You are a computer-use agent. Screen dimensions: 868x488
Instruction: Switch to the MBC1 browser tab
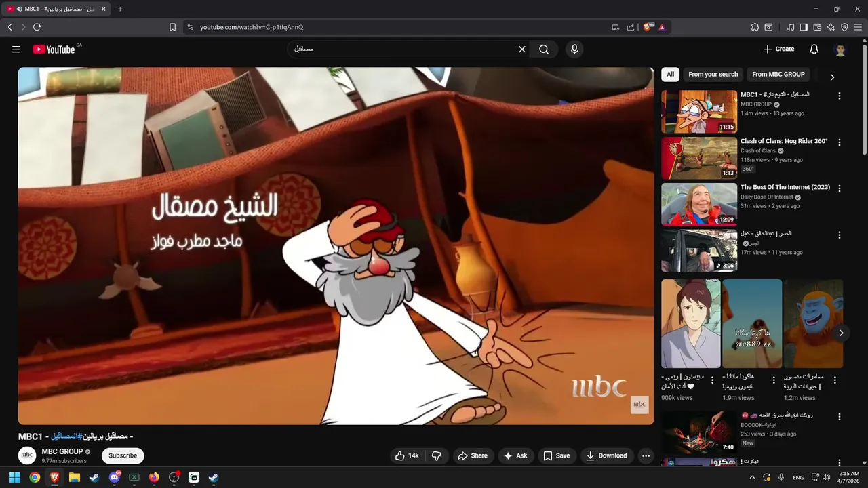coord(56,9)
